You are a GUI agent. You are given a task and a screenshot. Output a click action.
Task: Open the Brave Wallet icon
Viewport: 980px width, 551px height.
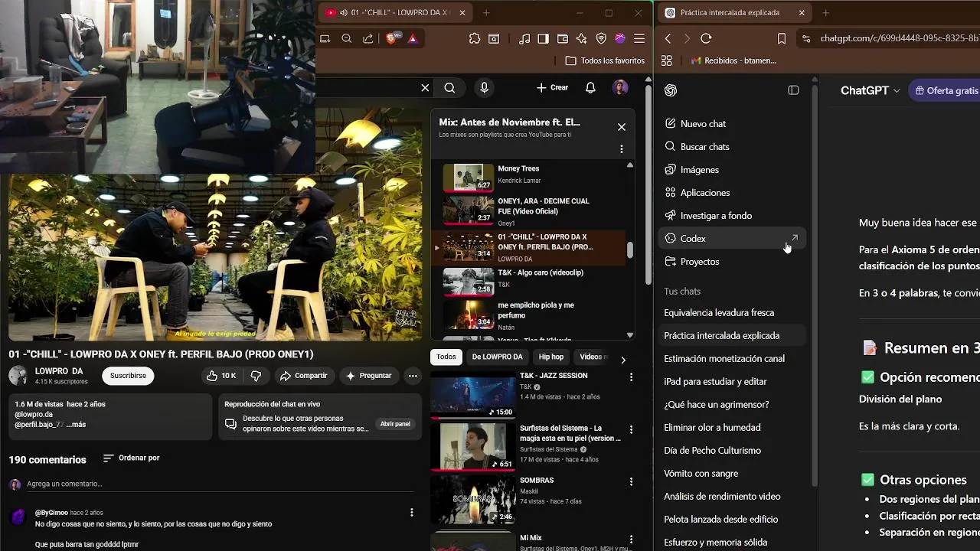(x=562, y=38)
